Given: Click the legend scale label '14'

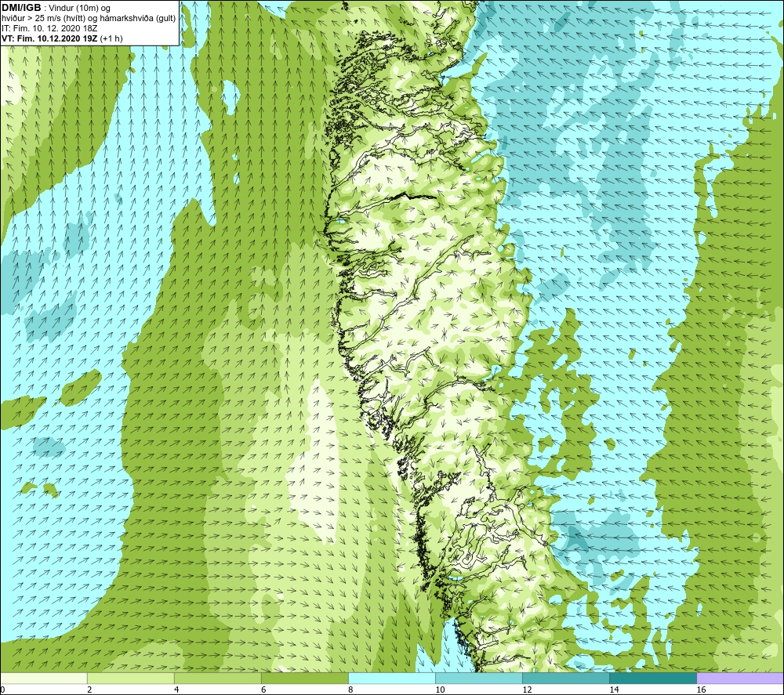Looking at the screenshot, I should (x=614, y=690).
